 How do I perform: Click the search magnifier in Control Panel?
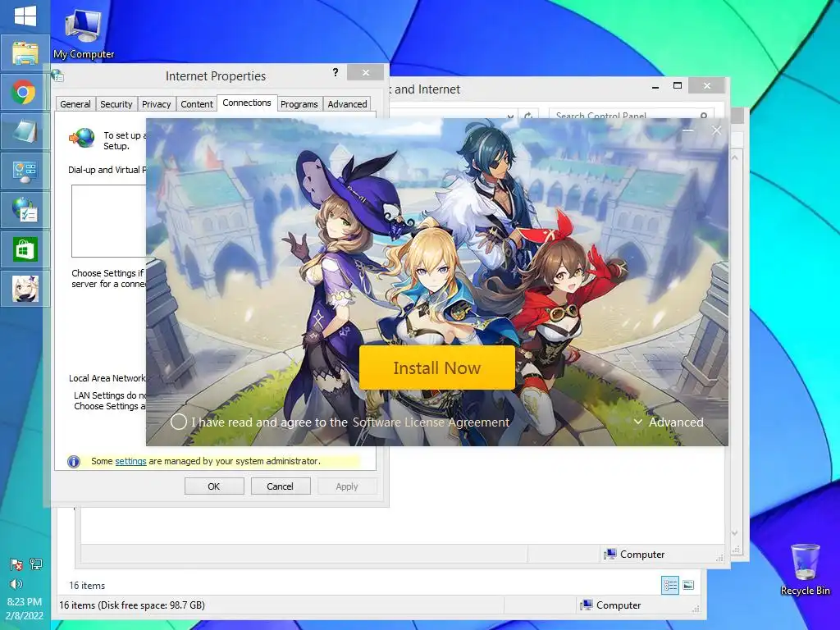704,116
